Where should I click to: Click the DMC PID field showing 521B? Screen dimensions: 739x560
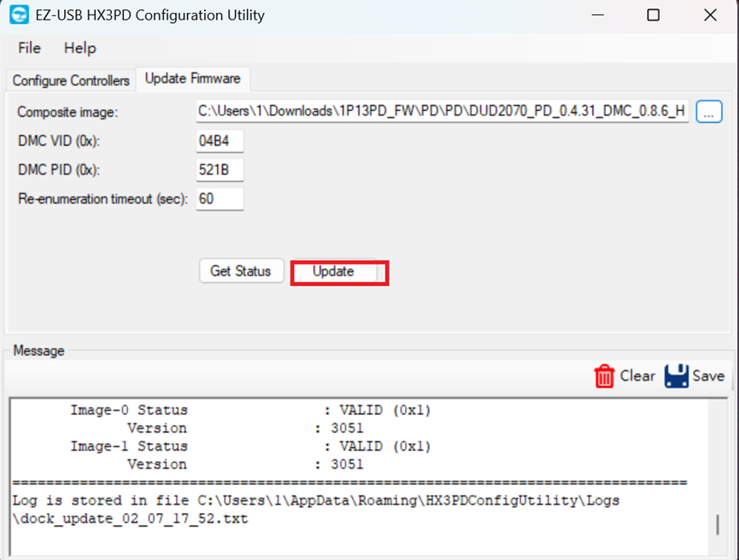point(220,170)
